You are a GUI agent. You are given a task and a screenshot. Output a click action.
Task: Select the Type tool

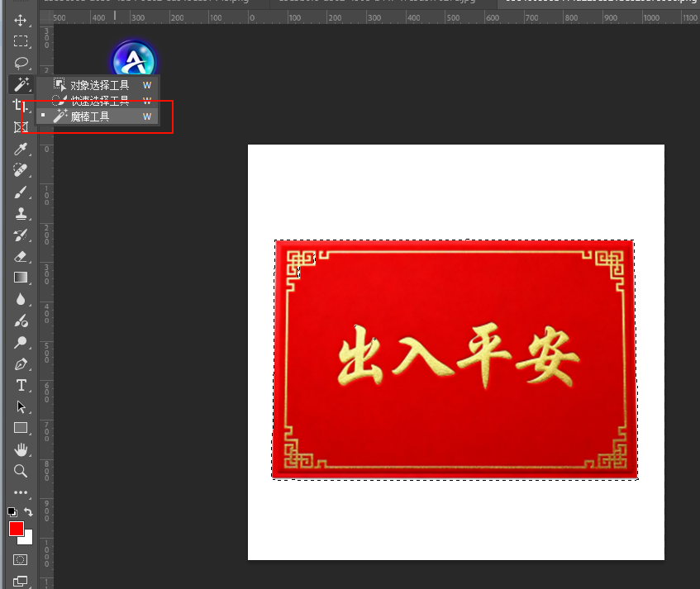22,385
